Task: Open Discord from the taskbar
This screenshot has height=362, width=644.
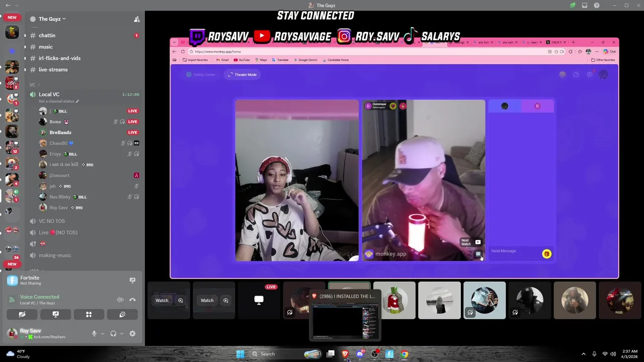Action: 360,354
